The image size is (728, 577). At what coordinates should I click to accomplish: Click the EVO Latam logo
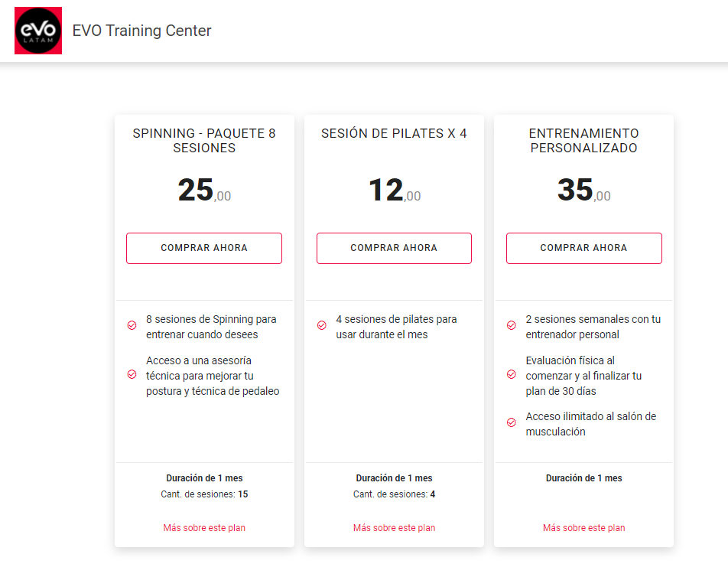tap(37, 31)
